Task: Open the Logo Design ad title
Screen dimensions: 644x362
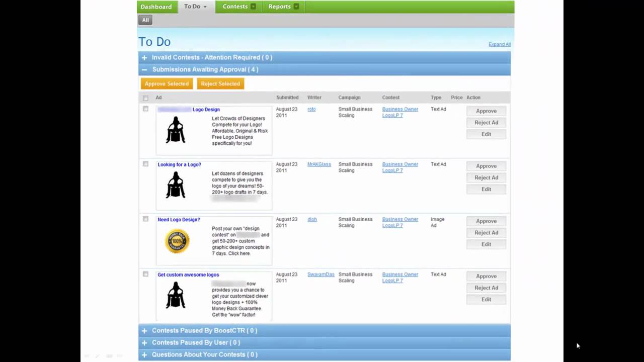Action: click(189, 109)
